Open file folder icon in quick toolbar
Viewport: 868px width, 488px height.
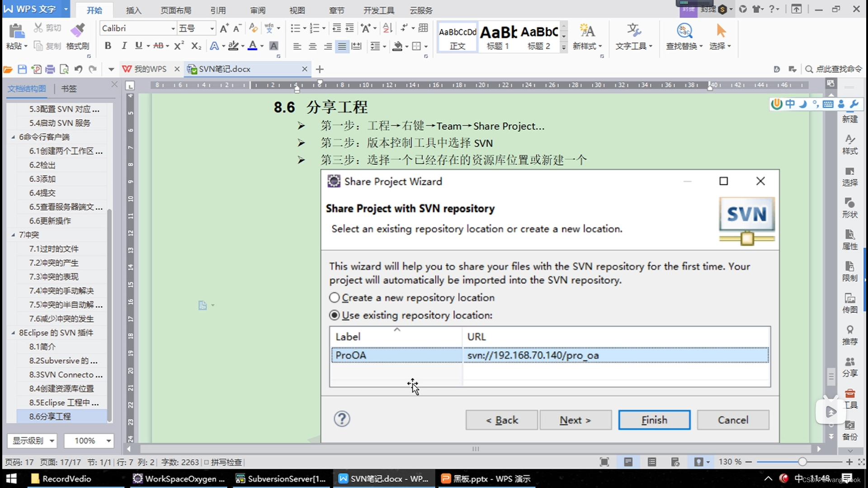coord(8,69)
